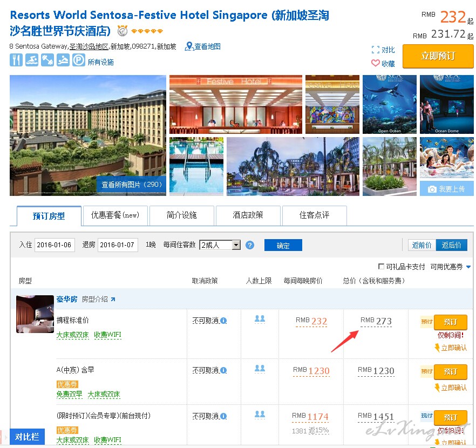Click 收费WIFI link under 携程标准价
The image size is (476, 448).
[x=107, y=335]
